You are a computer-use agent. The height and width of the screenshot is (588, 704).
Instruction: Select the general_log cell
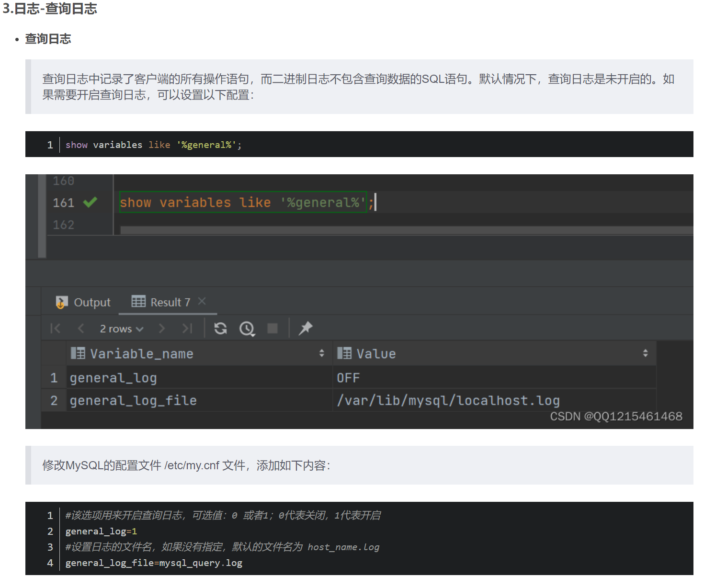coord(199,378)
